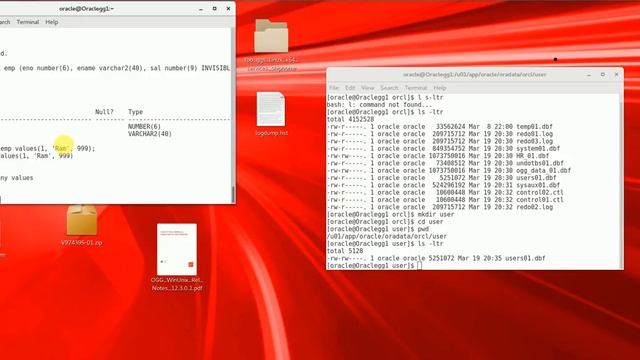Screen dimensions: 640x360
Task: Minimize the right orcl/user terminal window
Action: point(589,75)
